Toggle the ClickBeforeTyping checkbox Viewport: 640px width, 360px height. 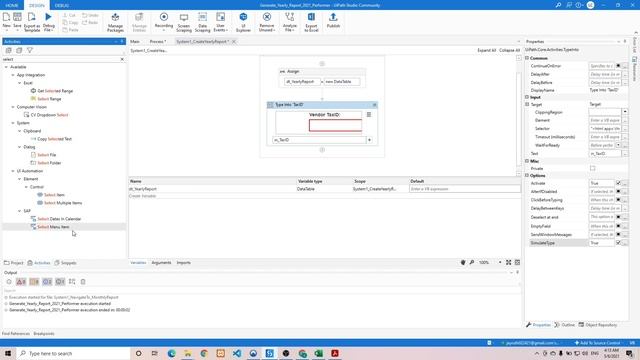pos(618,200)
